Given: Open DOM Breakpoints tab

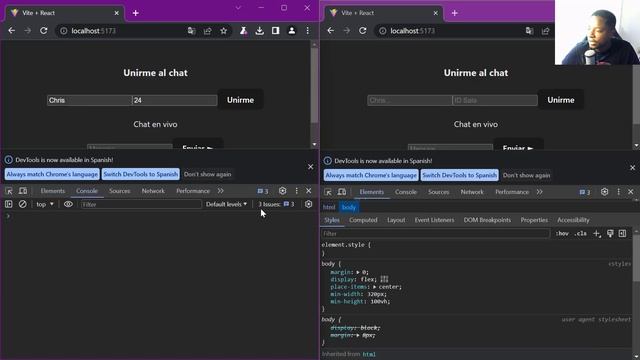Looking at the screenshot, I should tap(487, 220).
